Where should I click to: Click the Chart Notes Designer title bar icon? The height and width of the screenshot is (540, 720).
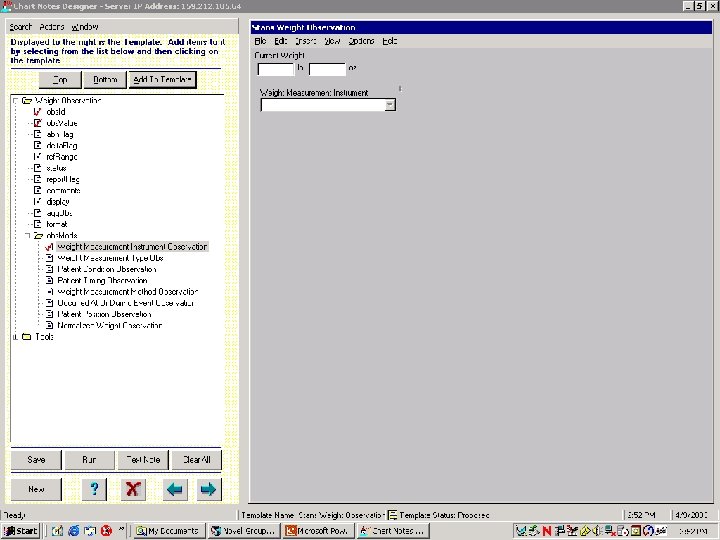pyautogui.click(x=6, y=6)
